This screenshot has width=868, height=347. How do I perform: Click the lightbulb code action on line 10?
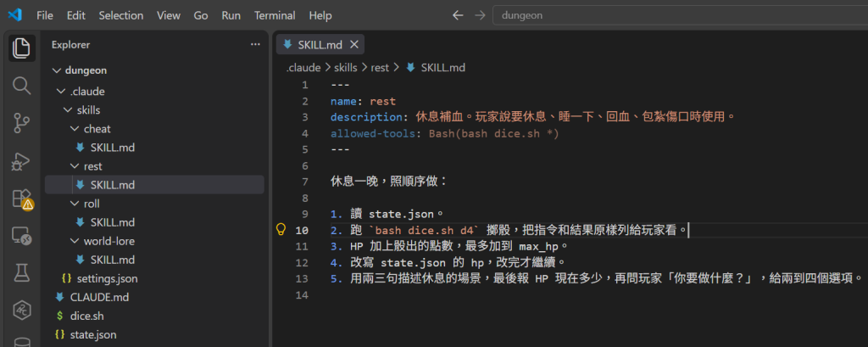[x=281, y=229]
